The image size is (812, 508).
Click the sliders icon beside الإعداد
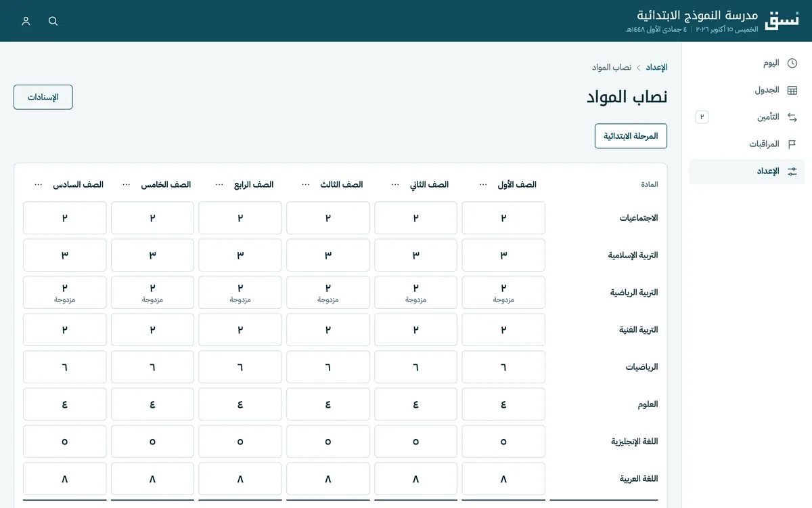coord(792,171)
